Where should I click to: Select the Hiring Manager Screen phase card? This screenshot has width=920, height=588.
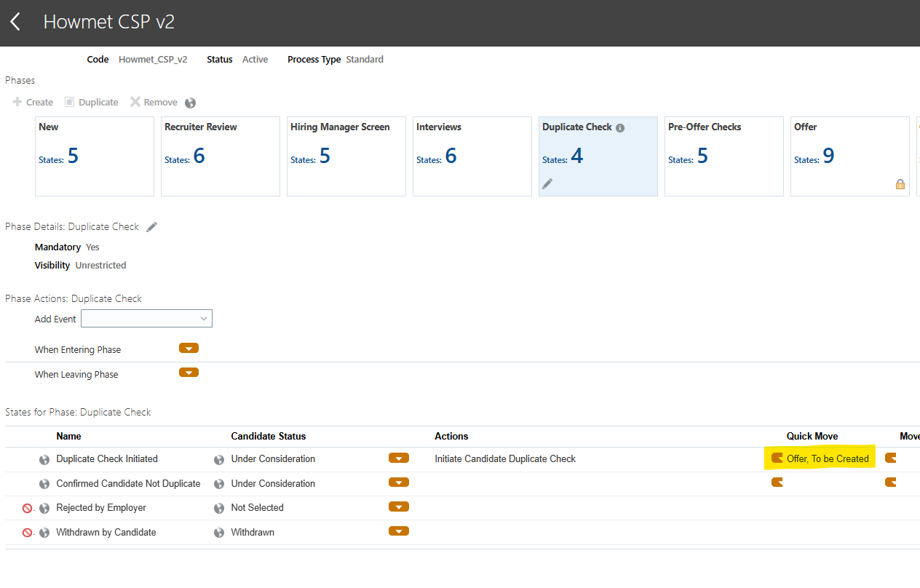(346, 156)
